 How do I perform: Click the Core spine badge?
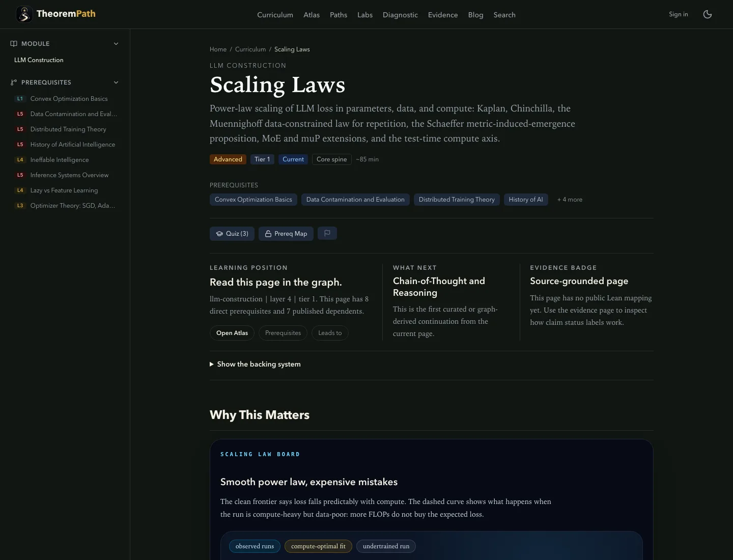[331, 159]
